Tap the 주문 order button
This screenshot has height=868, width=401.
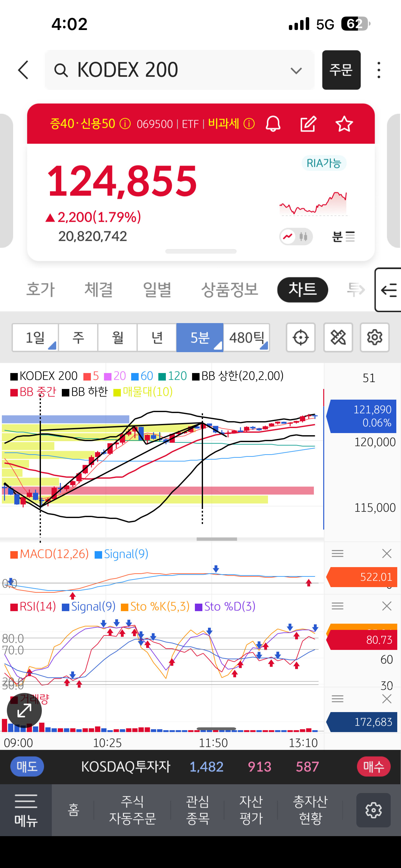coord(341,70)
